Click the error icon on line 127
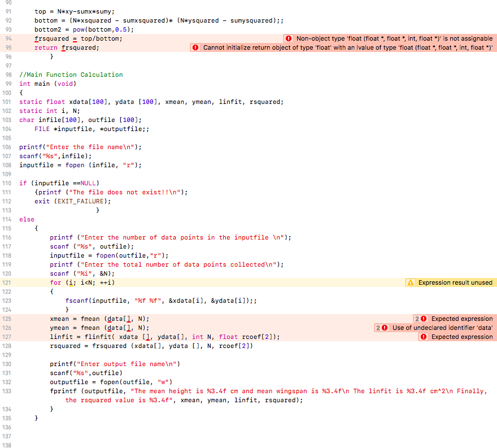This screenshot has height=448, width=497. 424,337
